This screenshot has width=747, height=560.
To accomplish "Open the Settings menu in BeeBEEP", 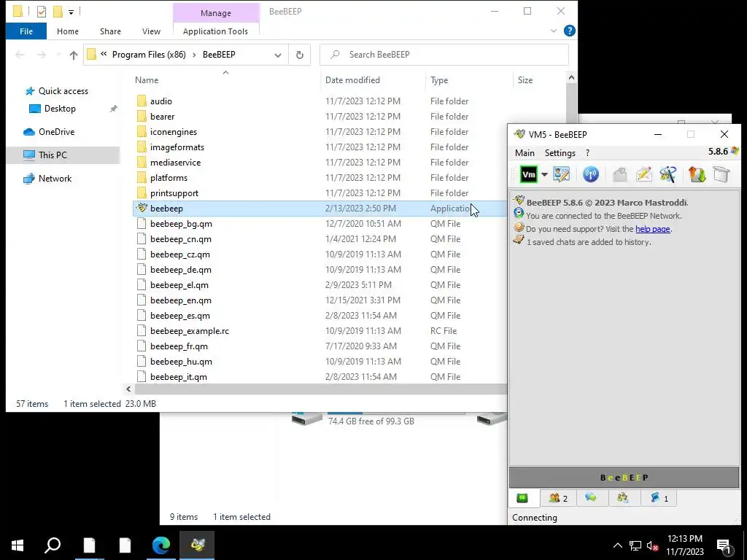I will pos(560,153).
